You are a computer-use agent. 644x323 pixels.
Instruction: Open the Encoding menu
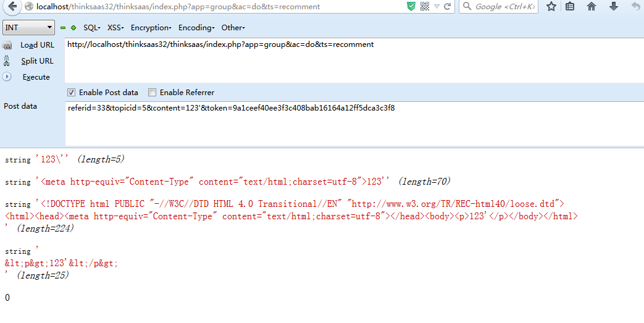coord(196,28)
